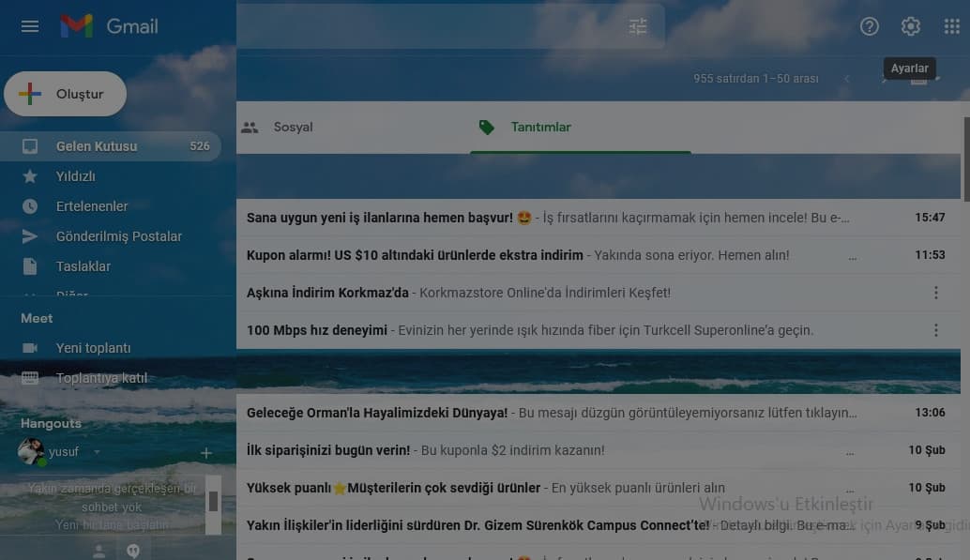Click the Hangouts contacts person icon

coord(99,550)
